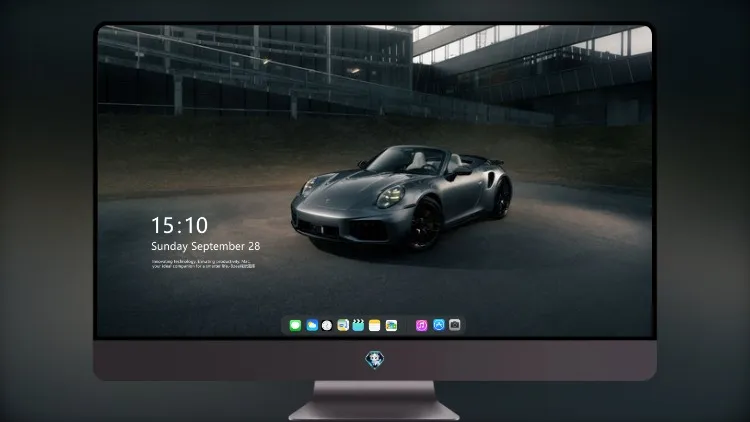Viewport: 750px width, 422px height.
Task: Click the Sunday September 28 date
Action: click(206, 246)
